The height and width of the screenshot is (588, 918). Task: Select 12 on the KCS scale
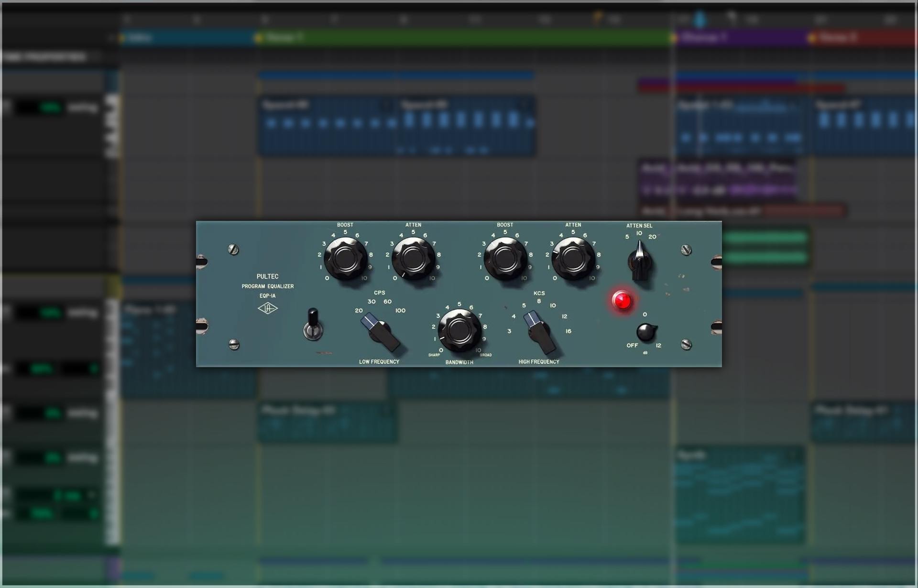click(x=565, y=316)
